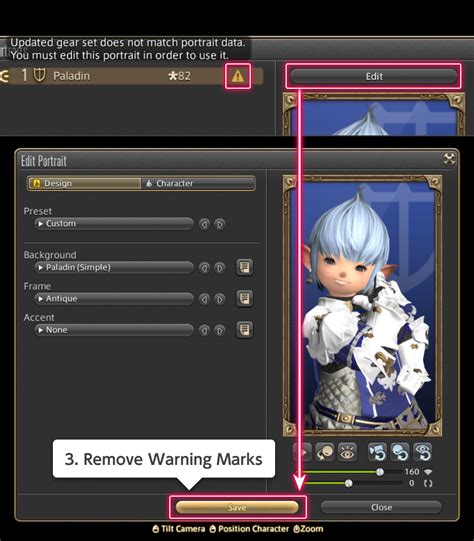Click the play animation button under the portrait
This screenshot has width=474, height=541.
tap(303, 452)
